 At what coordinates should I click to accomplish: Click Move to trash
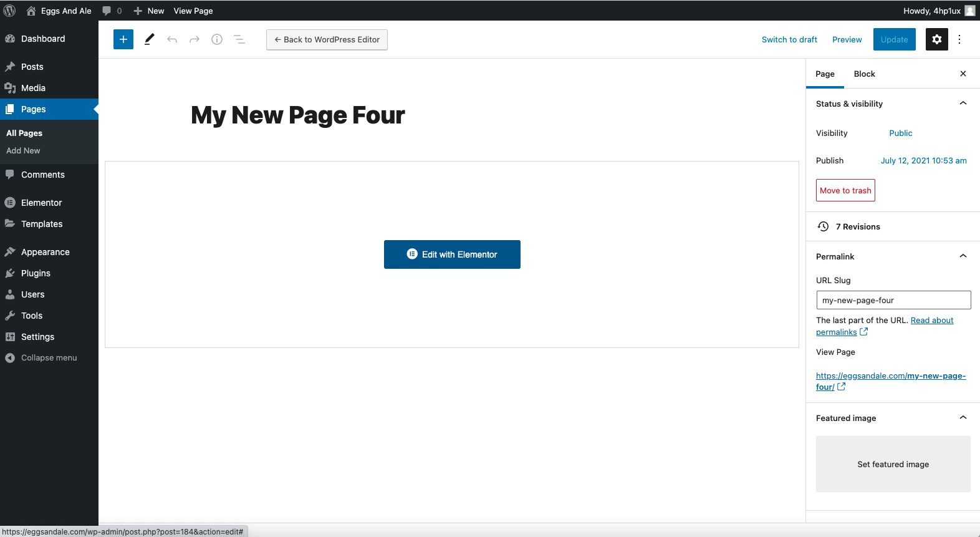[x=845, y=190]
